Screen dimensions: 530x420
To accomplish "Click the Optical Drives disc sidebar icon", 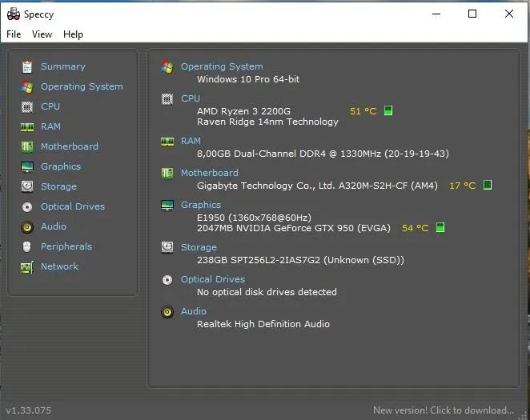I will click(x=27, y=206).
